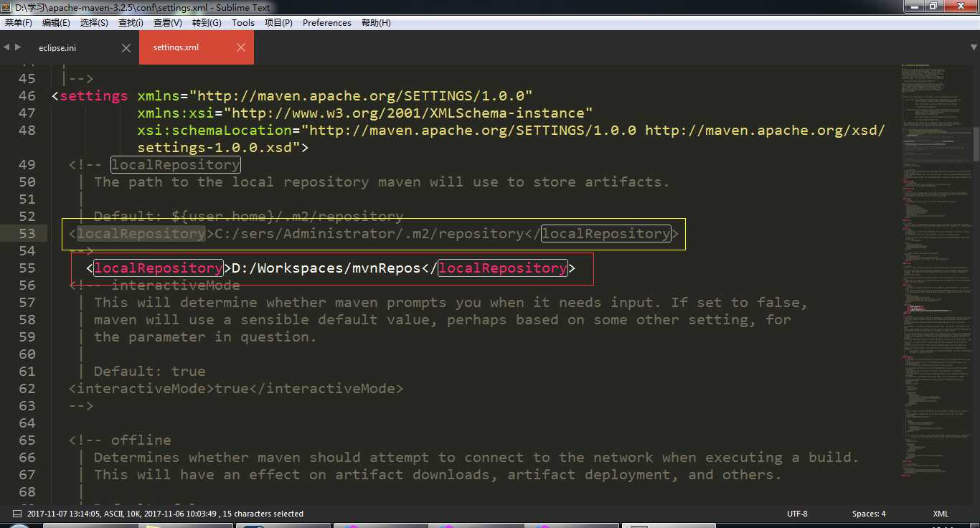Click the xmlns URL string on line 46

(x=361, y=96)
